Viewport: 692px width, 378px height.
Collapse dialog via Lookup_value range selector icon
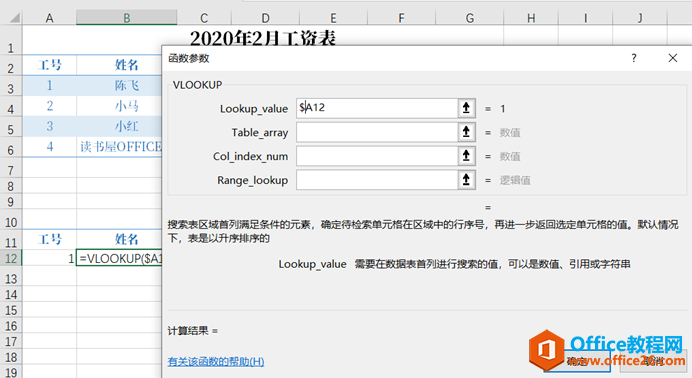(x=466, y=108)
